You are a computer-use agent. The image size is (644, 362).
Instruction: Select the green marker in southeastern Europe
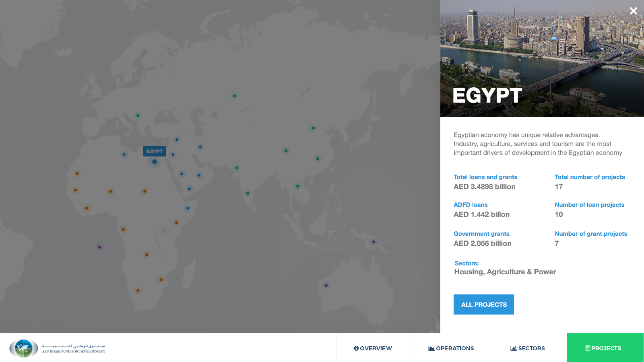138,116
